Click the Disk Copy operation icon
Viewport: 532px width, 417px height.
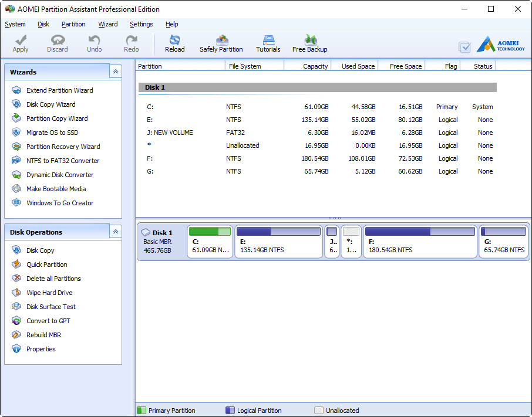click(16, 250)
